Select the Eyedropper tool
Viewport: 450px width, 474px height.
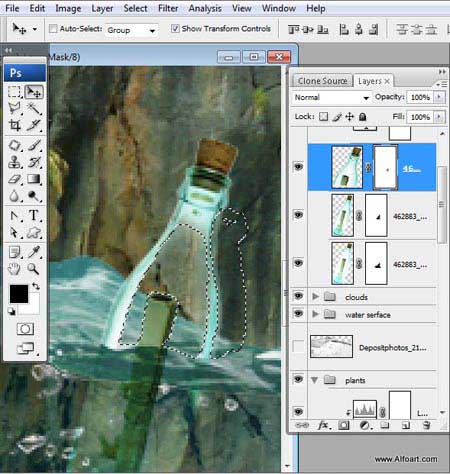[34, 252]
